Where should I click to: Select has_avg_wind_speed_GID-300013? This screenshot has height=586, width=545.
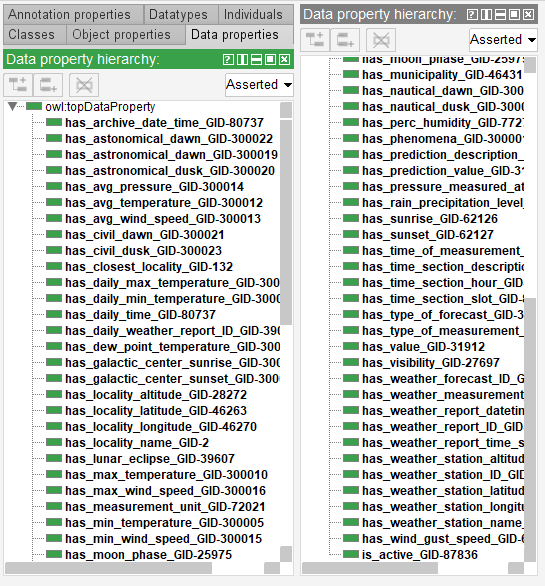tap(163, 219)
